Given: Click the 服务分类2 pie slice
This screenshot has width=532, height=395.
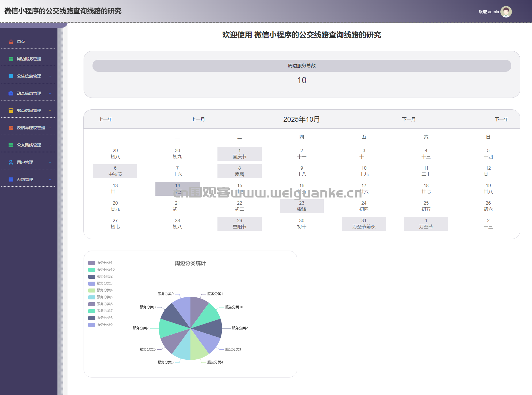Looking at the screenshot, I should 211,328.
